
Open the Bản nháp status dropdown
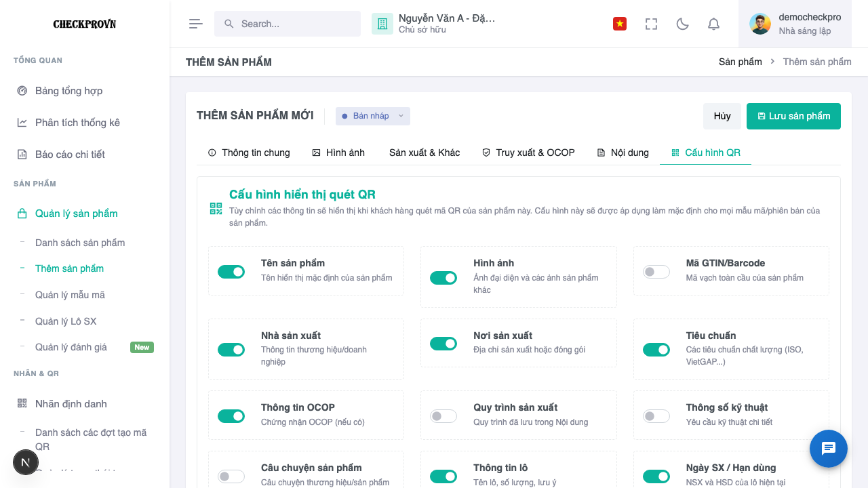[373, 116]
